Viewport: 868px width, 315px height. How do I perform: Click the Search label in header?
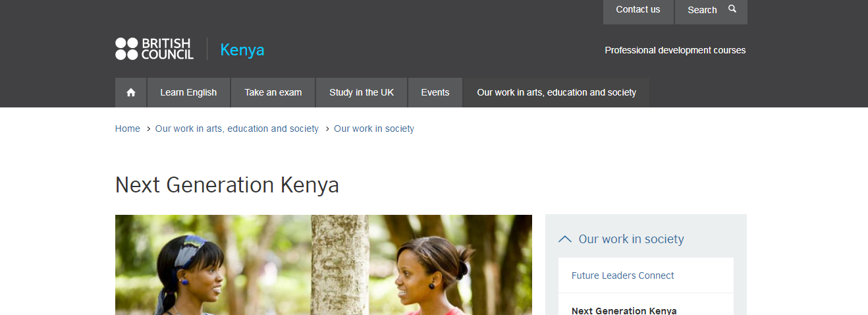pos(702,10)
